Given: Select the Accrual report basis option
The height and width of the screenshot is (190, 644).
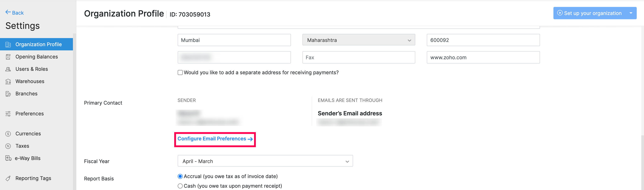Looking at the screenshot, I should [180, 177].
